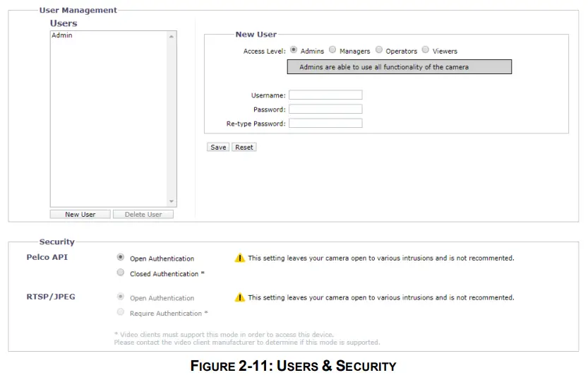588x380 pixels.
Task: Choose the Operators access level option
Action: (379, 49)
